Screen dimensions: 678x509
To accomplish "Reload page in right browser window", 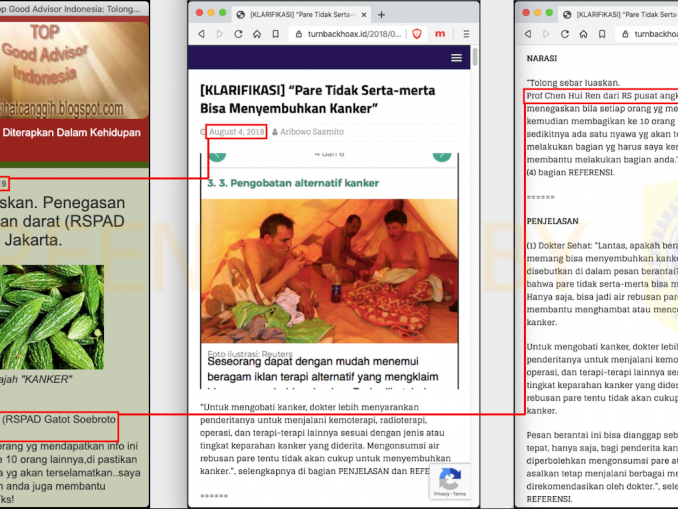I will click(x=565, y=34).
